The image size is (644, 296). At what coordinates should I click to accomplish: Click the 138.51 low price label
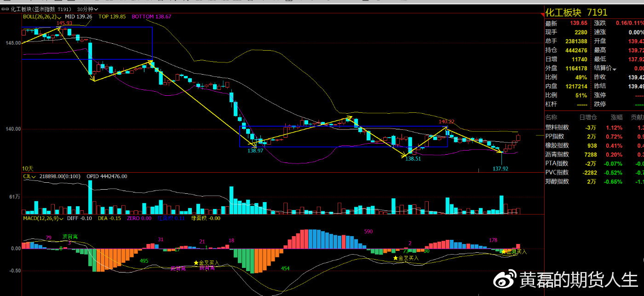coord(413,158)
